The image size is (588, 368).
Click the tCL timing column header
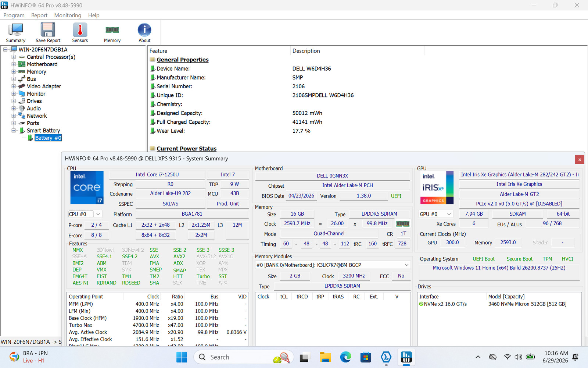tap(284, 297)
